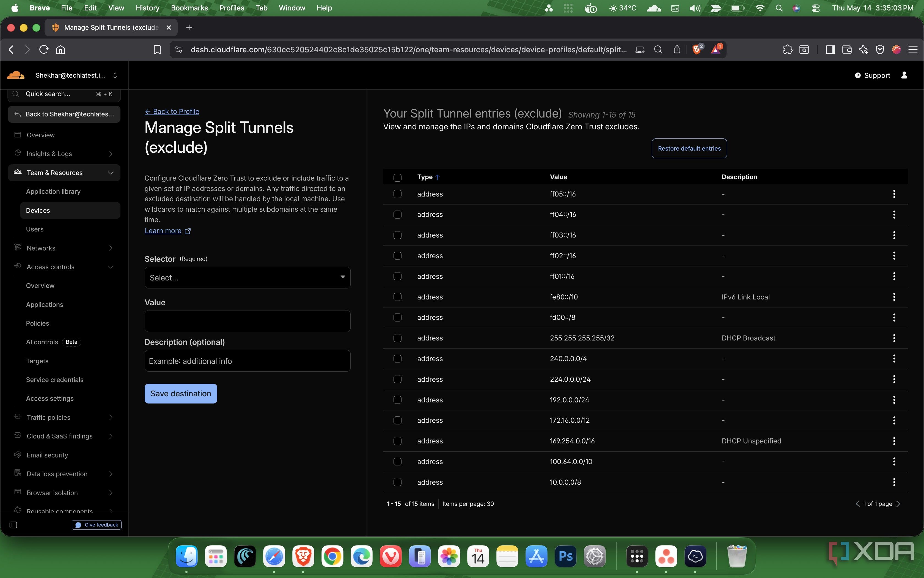This screenshot has height=578, width=924.
Task: Open the Brave hamburger menu
Action: (913, 50)
